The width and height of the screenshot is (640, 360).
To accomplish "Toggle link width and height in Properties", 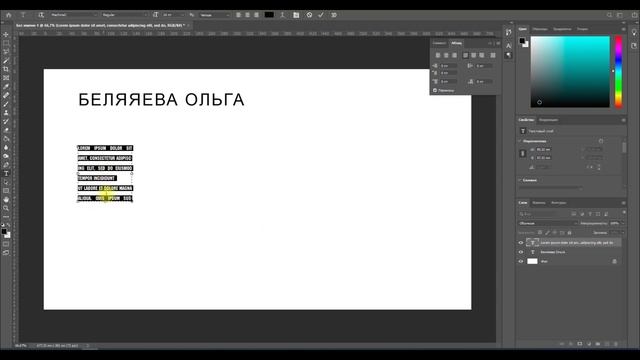I will [x=523, y=153].
